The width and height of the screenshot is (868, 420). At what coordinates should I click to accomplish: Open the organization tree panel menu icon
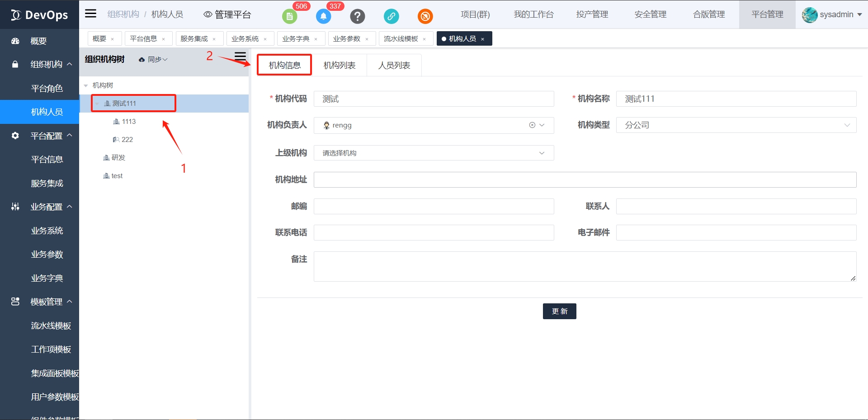click(x=240, y=57)
